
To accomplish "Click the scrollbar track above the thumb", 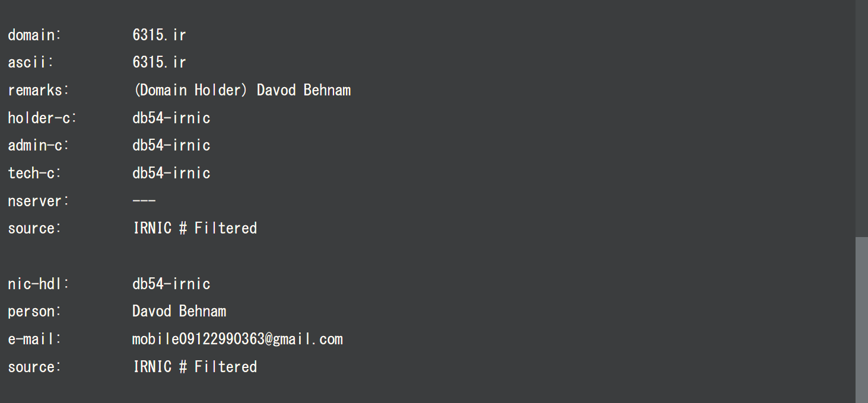I will tap(861, 119).
